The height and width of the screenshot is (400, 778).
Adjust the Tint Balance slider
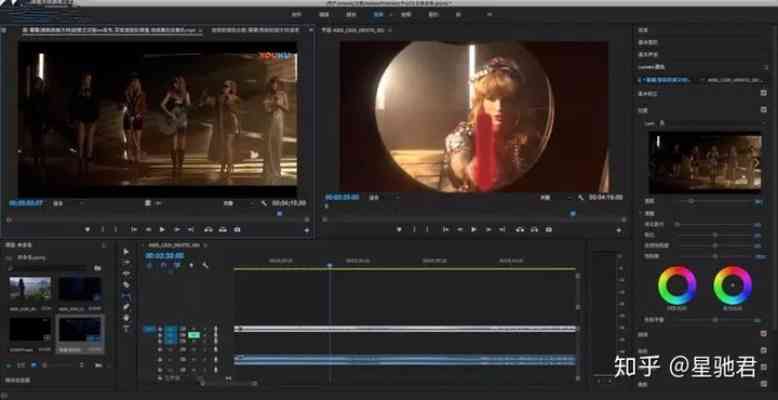click(x=713, y=320)
